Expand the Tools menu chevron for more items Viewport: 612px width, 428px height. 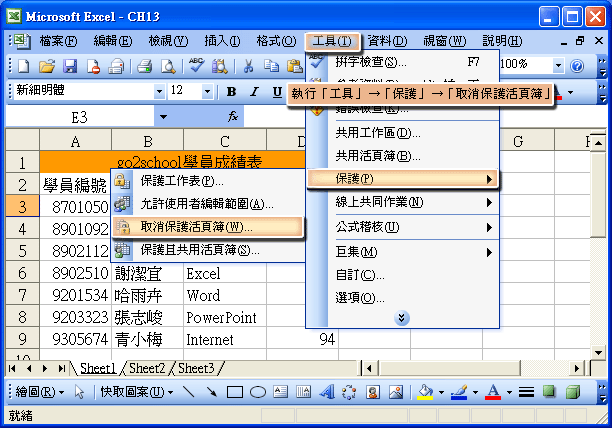(x=402, y=318)
